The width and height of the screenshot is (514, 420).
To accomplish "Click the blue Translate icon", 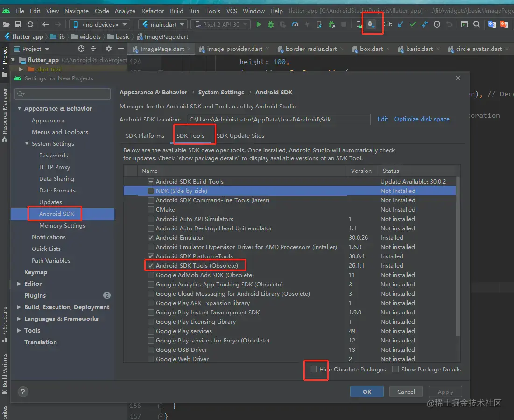I will pos(492,24).
